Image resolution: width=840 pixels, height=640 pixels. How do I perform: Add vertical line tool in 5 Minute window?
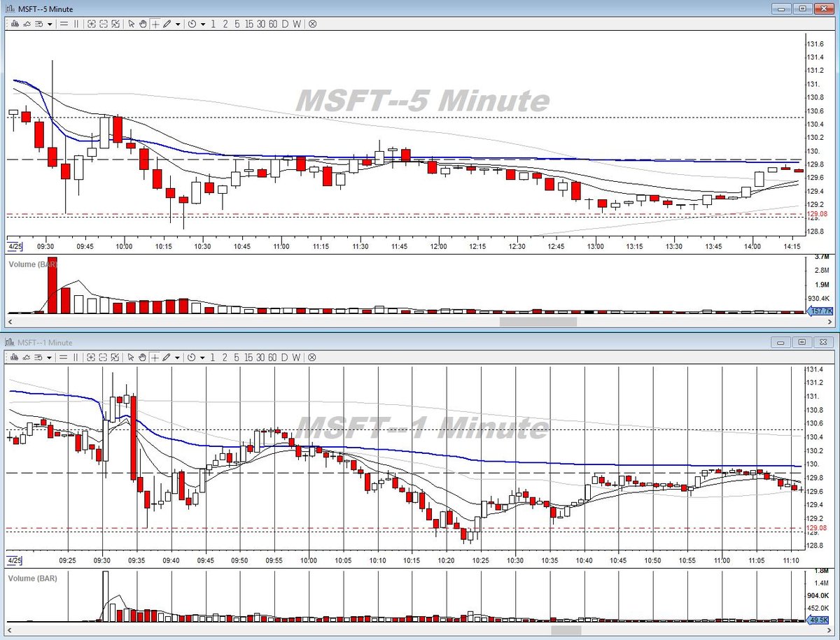pos(76,24)
